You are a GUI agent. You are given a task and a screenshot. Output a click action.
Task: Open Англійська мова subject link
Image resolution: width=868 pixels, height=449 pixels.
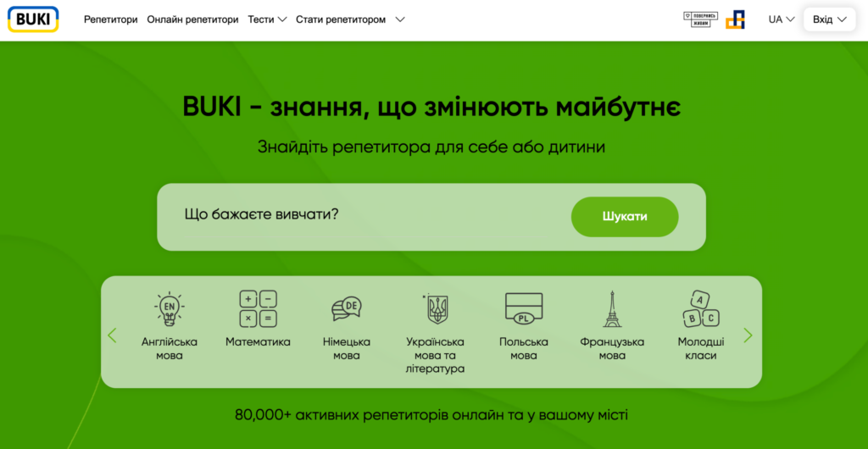tap(170, 349)
